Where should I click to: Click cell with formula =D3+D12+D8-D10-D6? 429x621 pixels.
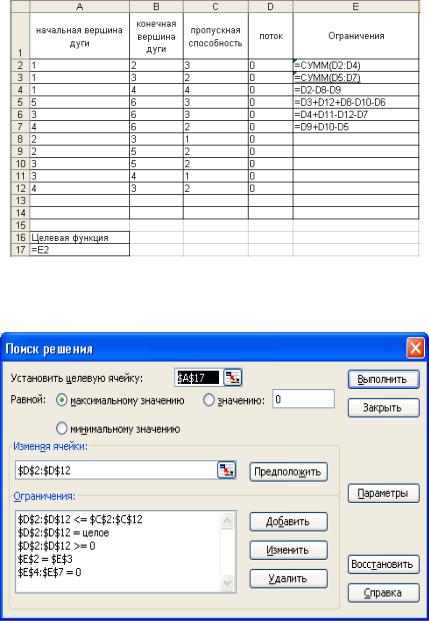coord(356,102)
